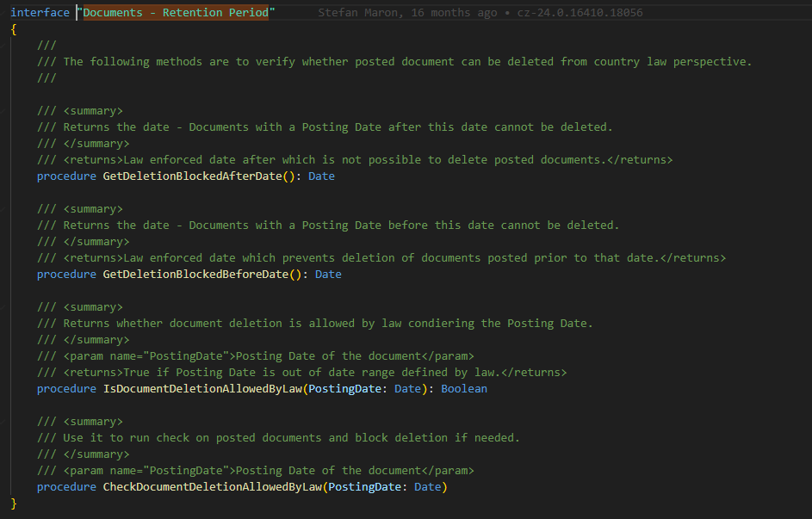Click the opening brace below the interface declaration

point(13,28)
